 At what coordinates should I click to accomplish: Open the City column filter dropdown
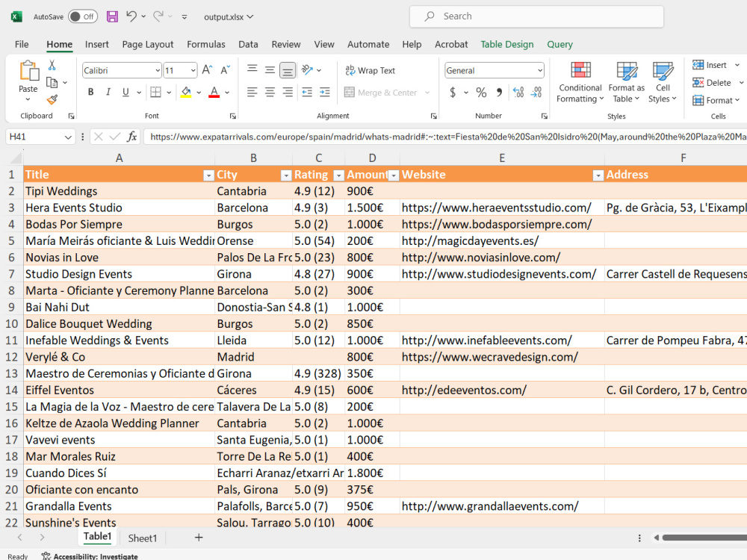point(286,175)
